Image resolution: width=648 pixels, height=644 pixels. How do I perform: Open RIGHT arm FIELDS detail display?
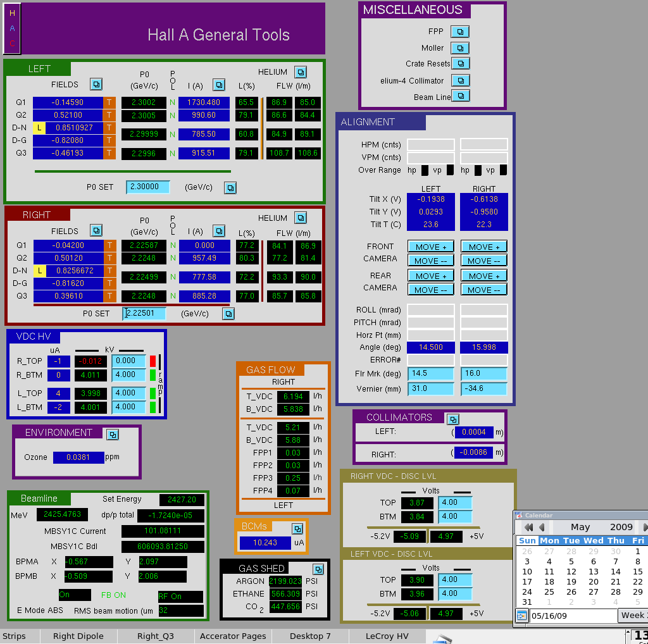(x=96, y=230)
